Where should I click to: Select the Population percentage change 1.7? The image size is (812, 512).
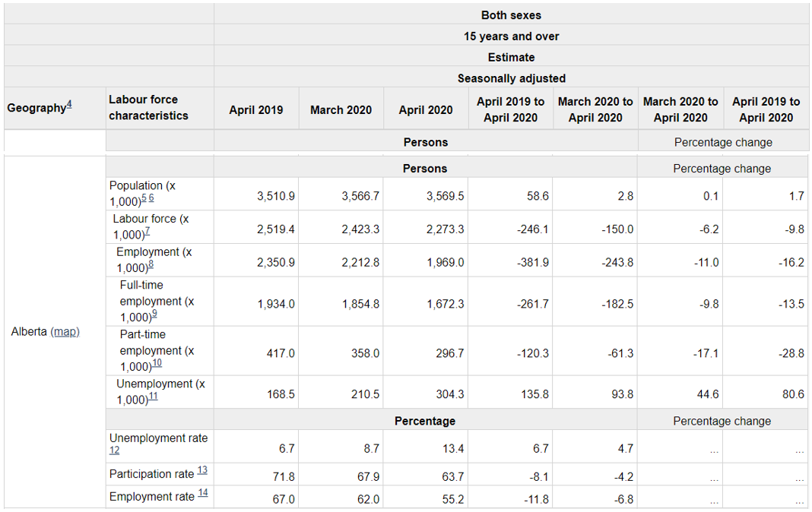pyautogui.click(x=797, y=196)
